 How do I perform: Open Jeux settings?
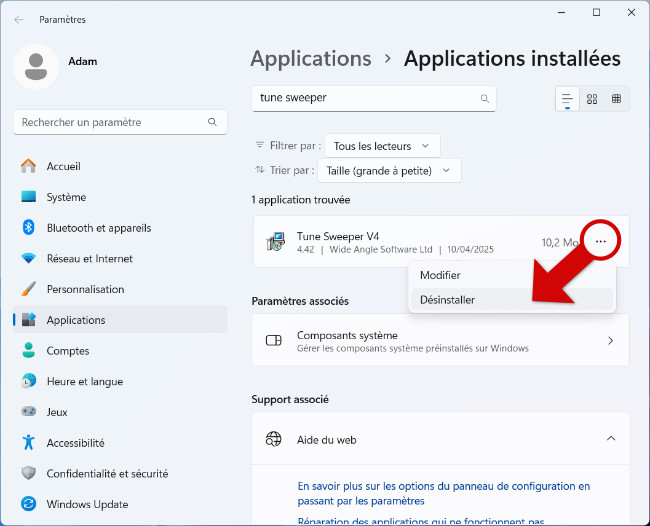120,412
